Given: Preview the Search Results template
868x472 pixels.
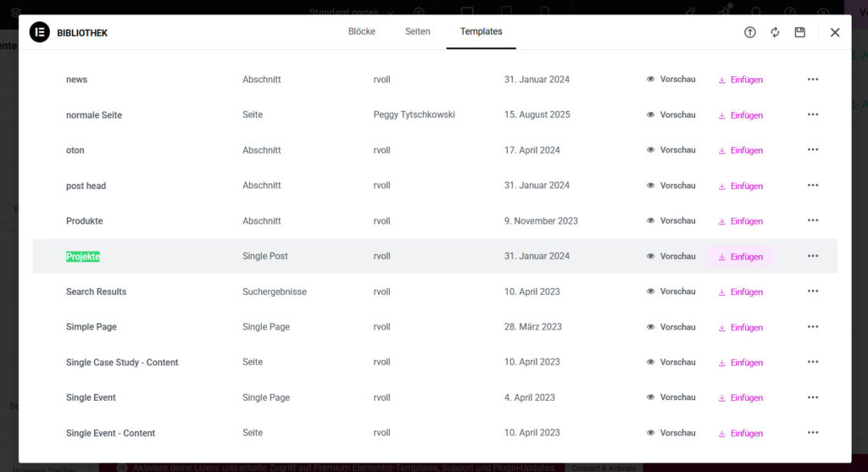Looking at the screenshot, I should [670, 292].
